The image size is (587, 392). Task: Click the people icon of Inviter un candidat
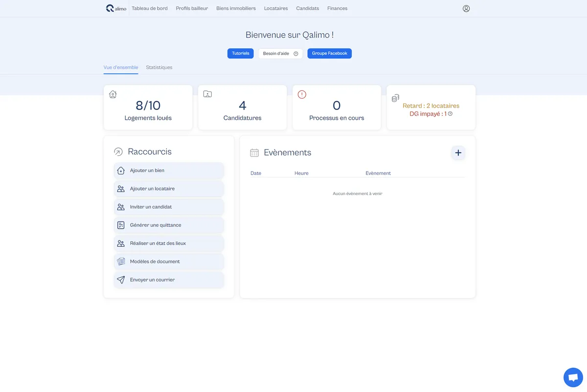tap(121, 207)
